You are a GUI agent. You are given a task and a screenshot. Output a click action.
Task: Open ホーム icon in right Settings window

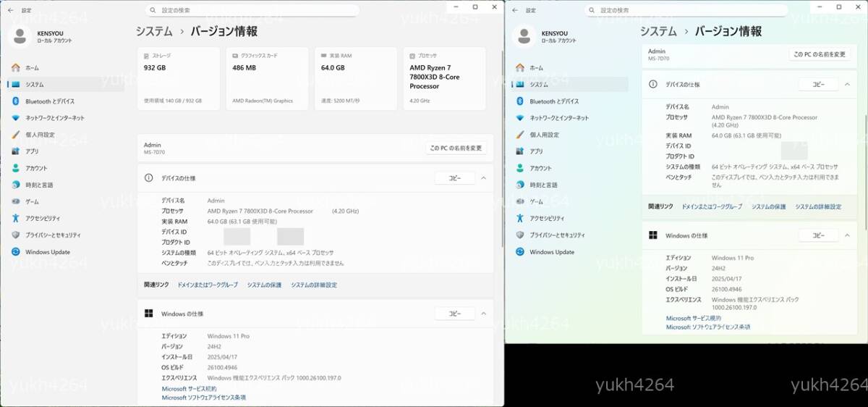(x=519, y=67)
